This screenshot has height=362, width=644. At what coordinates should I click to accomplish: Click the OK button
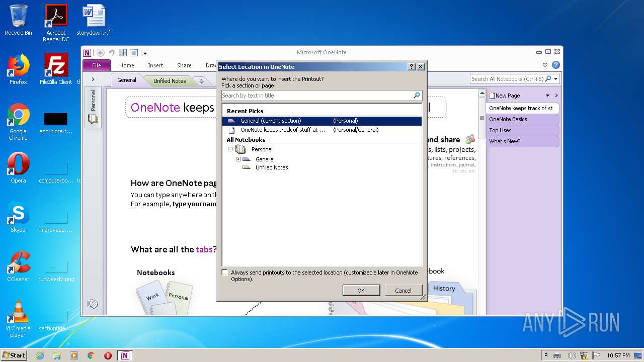pyautogui.click(x=361, y=291)
